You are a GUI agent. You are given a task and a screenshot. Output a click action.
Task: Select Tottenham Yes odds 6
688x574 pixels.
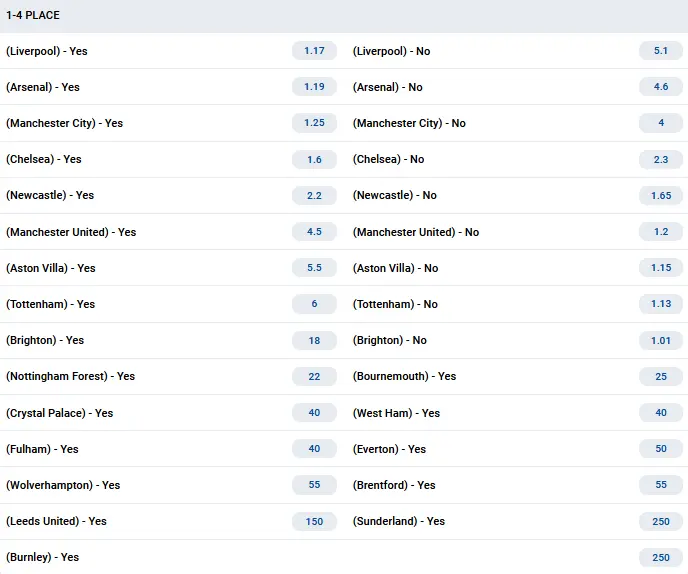(314, 304)
